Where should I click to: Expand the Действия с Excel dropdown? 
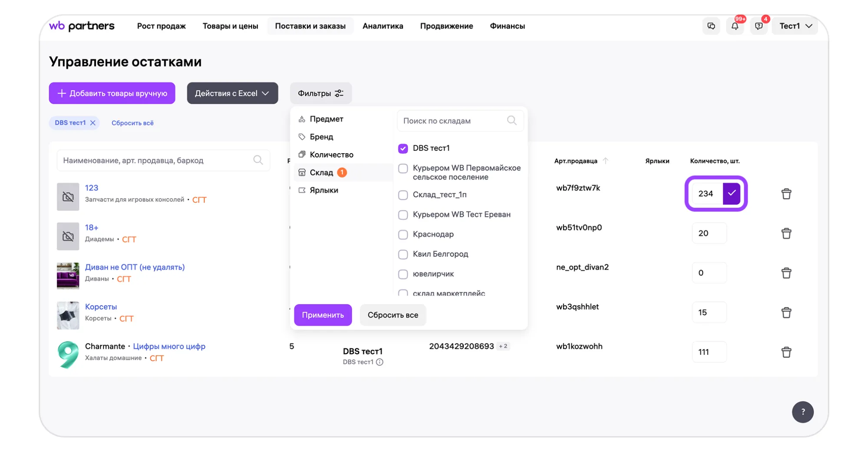232,93
